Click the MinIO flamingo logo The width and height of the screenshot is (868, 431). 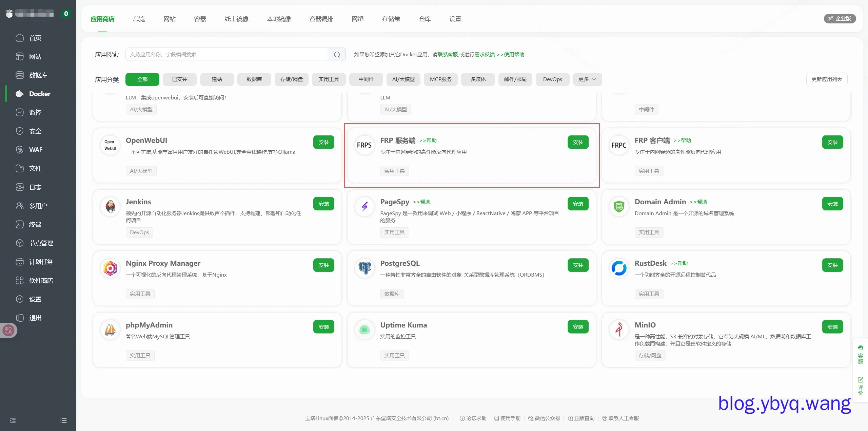coord(619,330)
